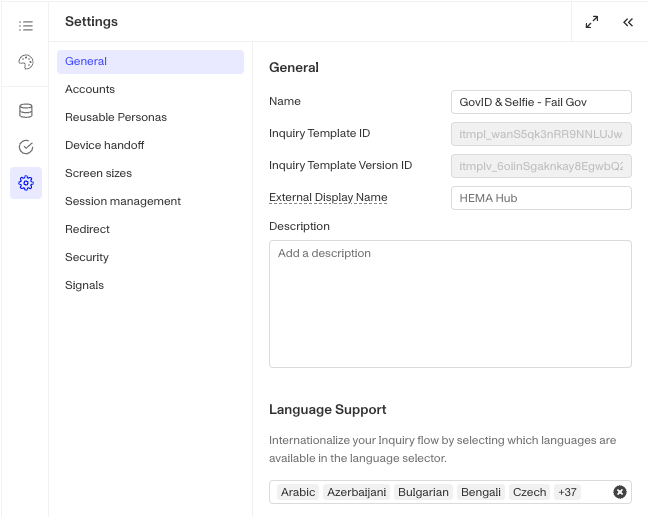The image size is (648, 517).
Task: Edit the Name input field
Action: pos(541,102)
